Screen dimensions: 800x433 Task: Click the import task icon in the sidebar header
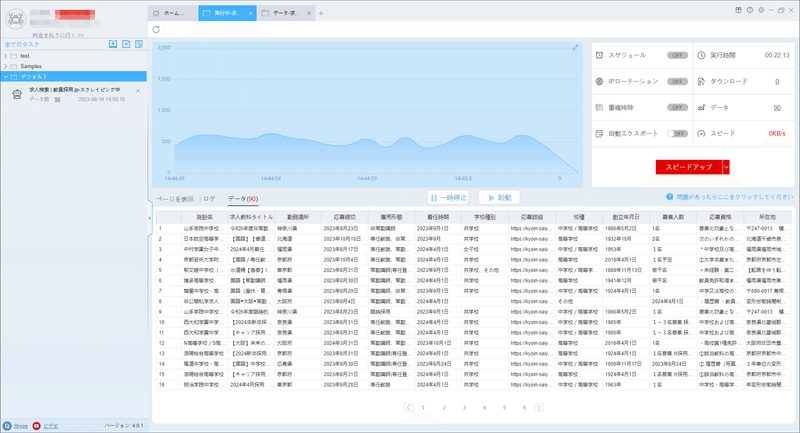(113, 44)
